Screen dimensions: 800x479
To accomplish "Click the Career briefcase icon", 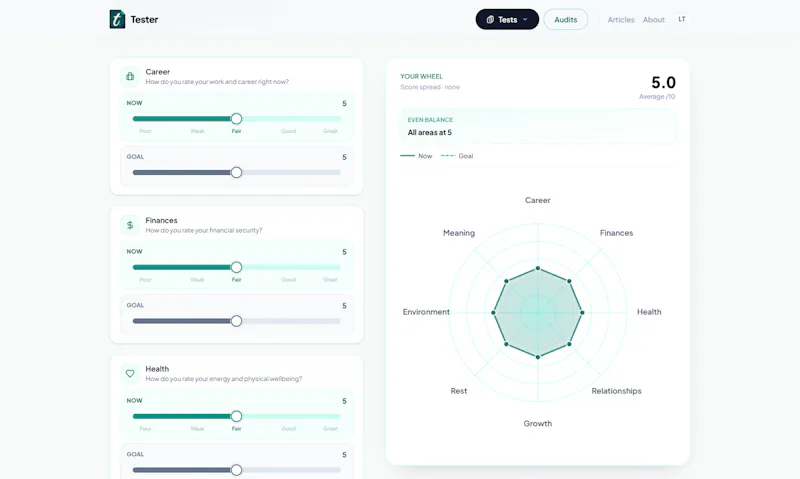I will (x=130, y=77).
